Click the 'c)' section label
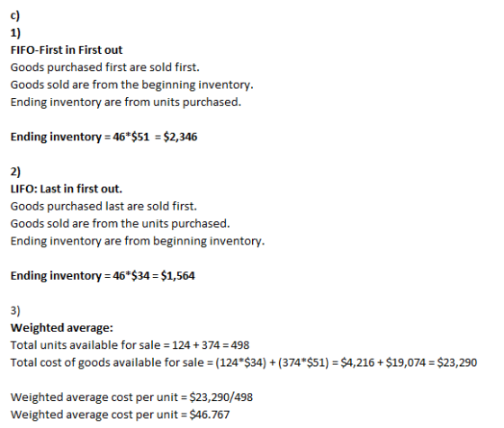The width and height of the screenshot is (504, 428). coord(15,15)
